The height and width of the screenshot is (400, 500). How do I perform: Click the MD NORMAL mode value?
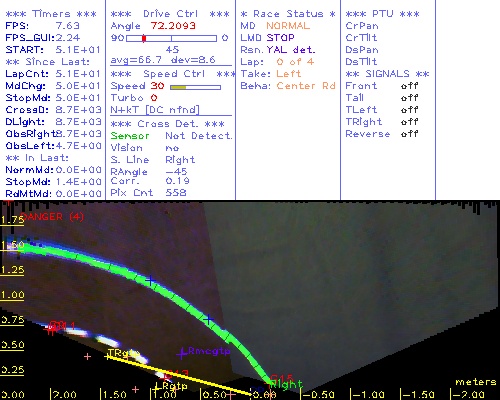(288, 26)
